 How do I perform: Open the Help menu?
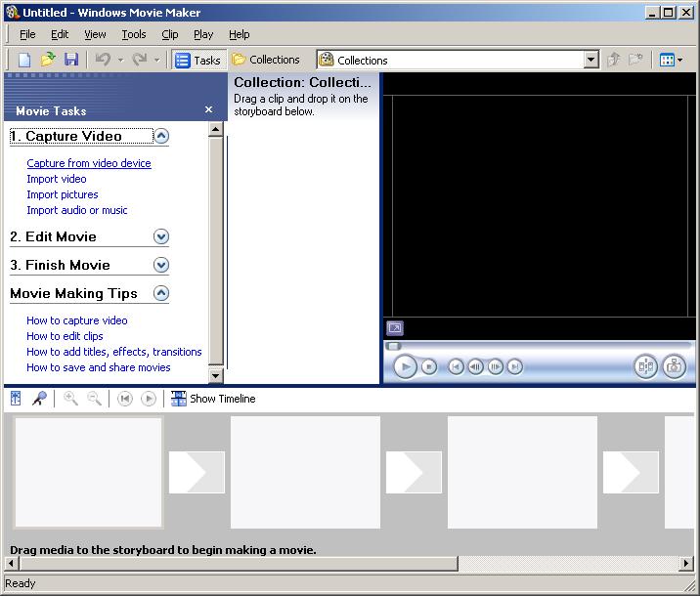click(x=240, y=34)
